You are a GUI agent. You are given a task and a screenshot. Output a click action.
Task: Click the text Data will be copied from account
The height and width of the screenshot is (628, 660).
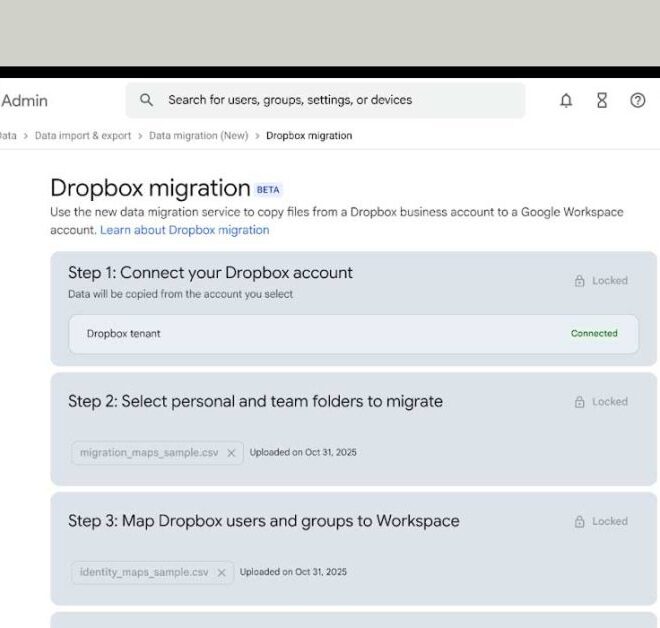[181, 294]
